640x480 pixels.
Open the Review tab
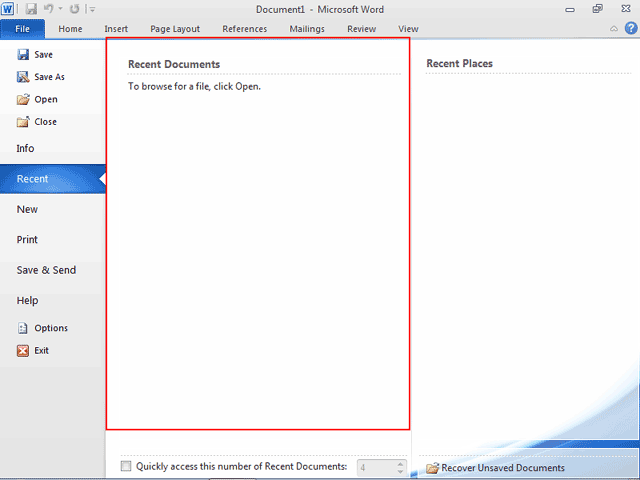(362, 29)
